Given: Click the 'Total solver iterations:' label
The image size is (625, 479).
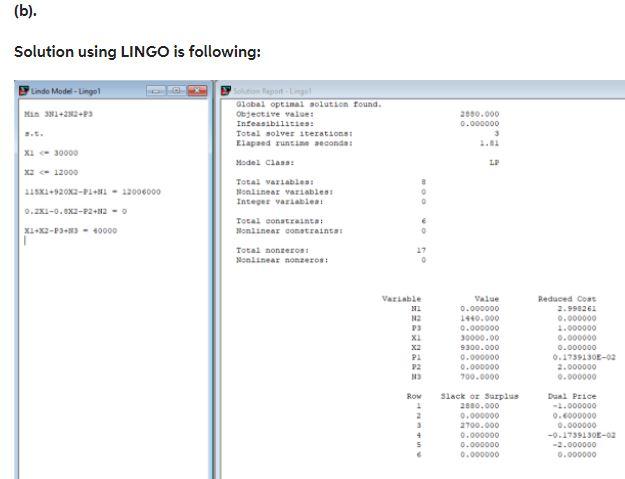Looking at the screenshot, I should [295, 133].
